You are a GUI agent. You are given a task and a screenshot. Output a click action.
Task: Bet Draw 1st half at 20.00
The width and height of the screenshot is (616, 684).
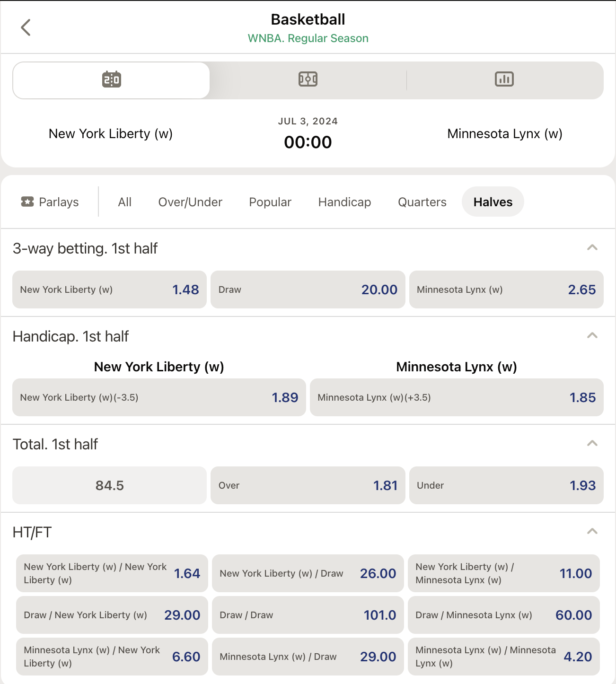(x=308, y=289)
